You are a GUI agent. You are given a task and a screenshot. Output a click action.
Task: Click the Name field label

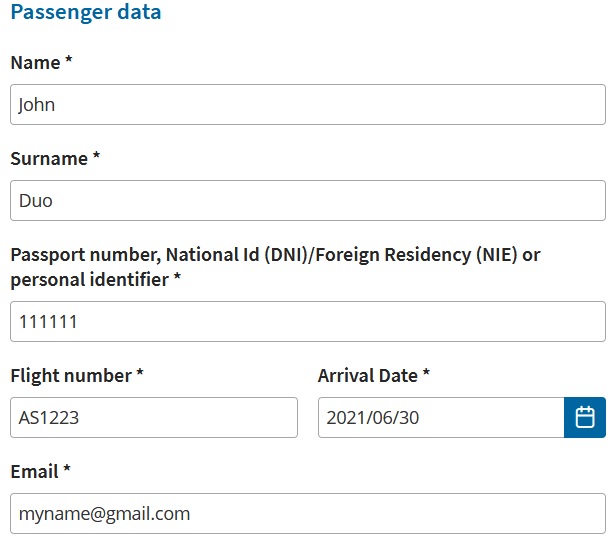pos(35,62)
